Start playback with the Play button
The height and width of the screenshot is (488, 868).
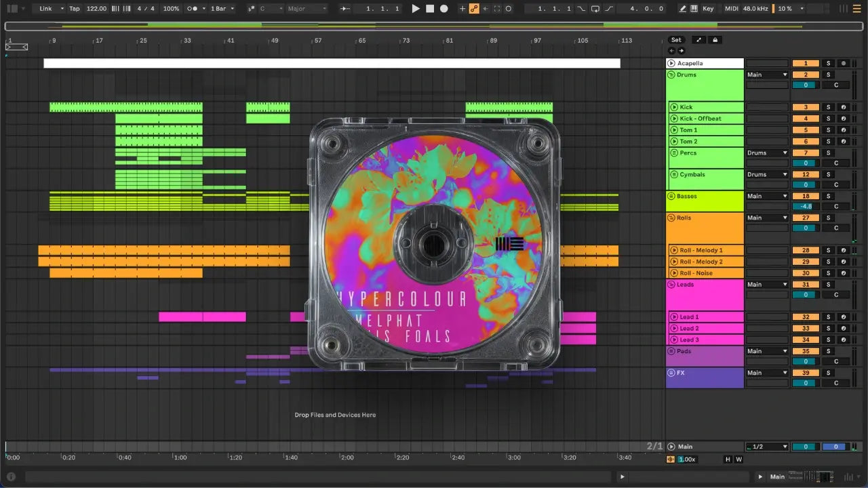(x=416, y=9)
